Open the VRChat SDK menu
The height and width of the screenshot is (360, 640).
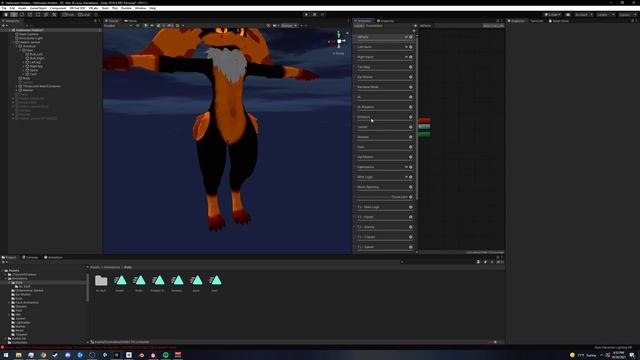click(77, 8)
